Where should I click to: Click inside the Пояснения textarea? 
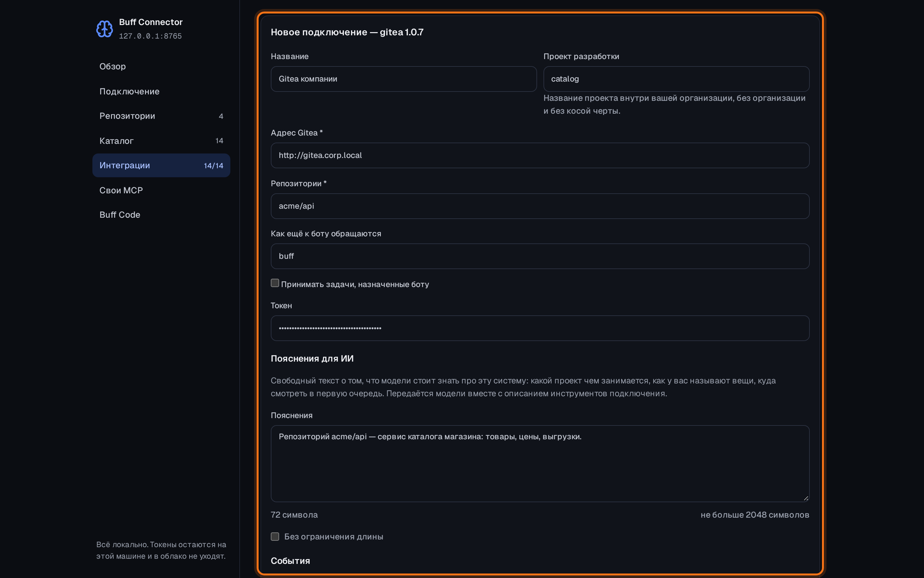click(x=540, y=463)
